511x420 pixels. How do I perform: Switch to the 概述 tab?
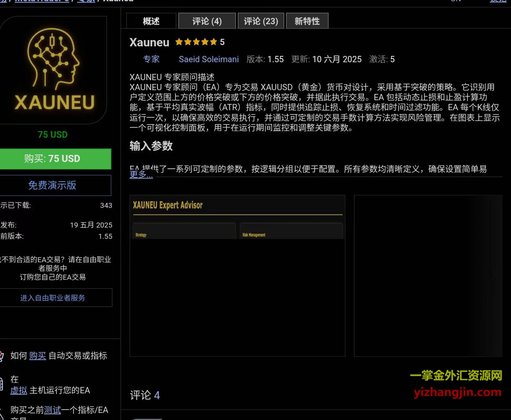click(151, 21)
